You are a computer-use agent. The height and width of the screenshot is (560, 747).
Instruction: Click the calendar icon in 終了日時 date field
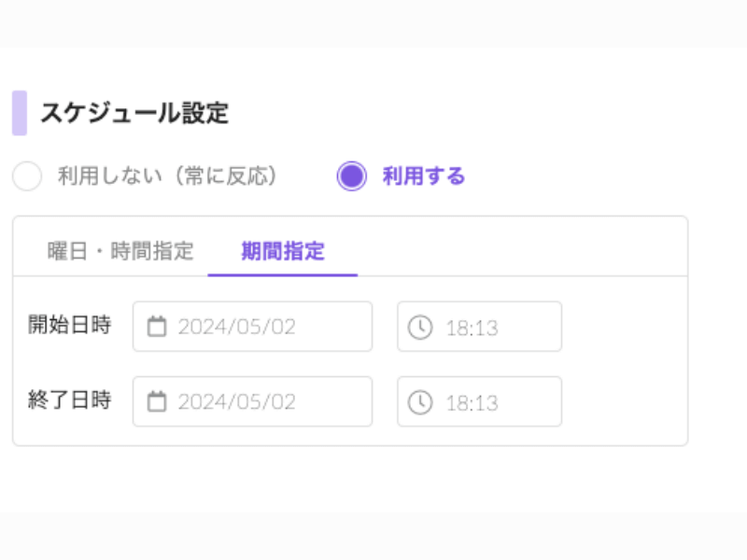pos(158,402)
